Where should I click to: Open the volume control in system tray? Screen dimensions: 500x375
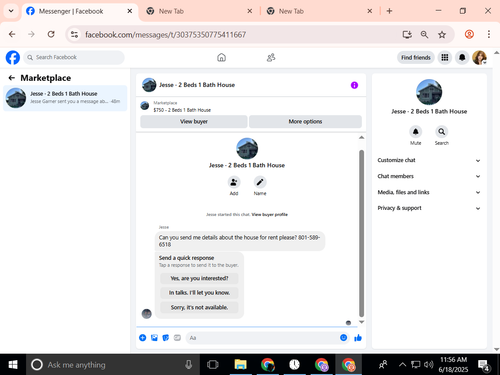[x=428, y=365]
